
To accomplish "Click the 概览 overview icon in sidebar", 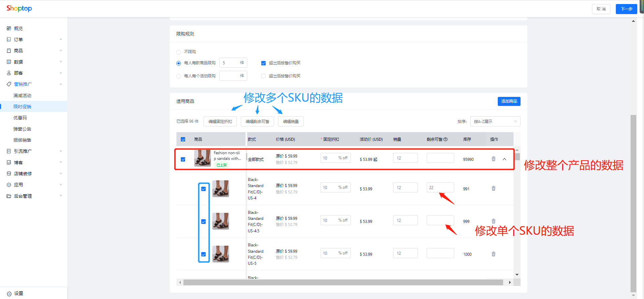I will coord(9,28).
